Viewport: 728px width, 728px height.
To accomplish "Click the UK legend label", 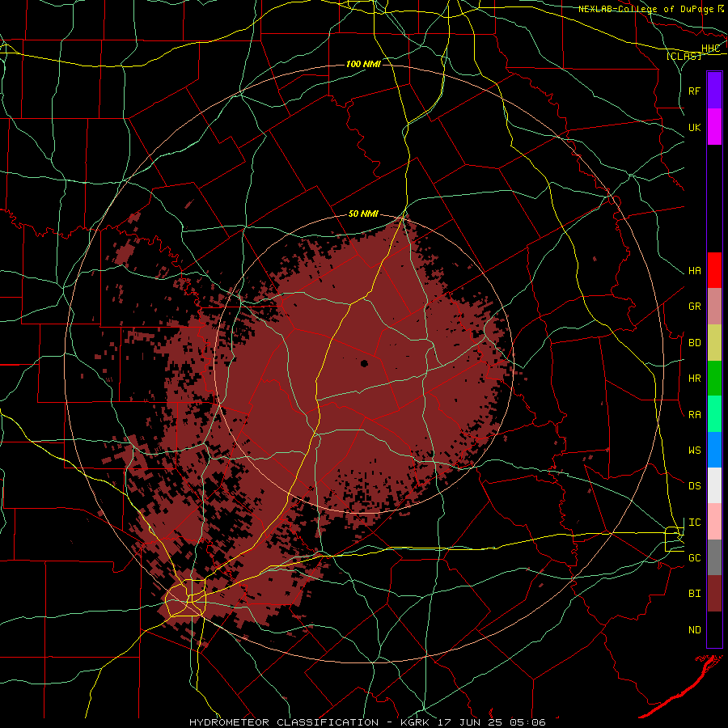I will 694,127.
